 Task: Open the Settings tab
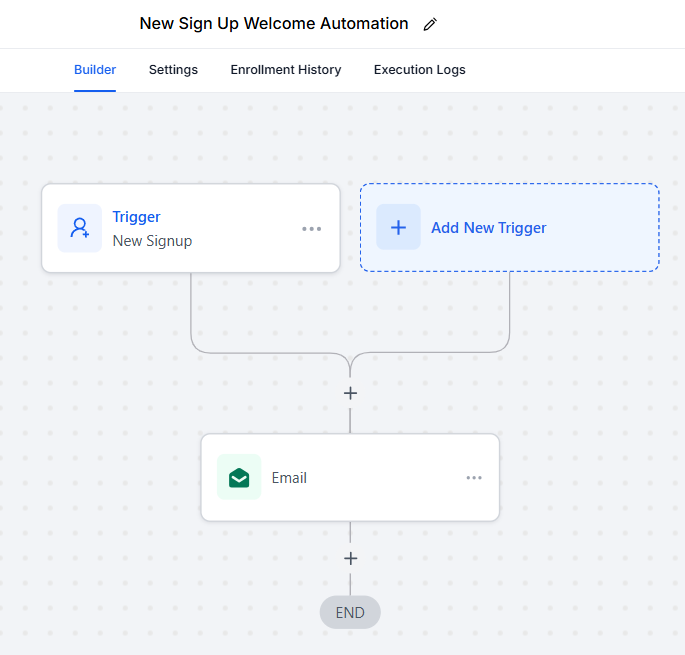[173, 70]
